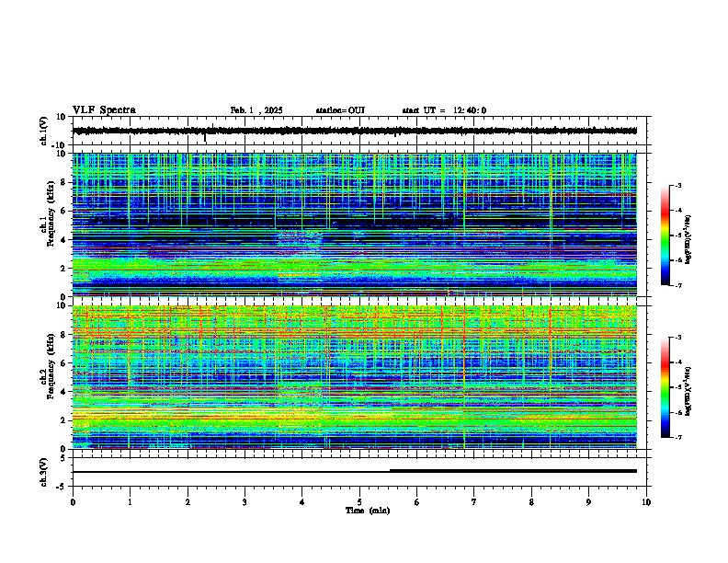Screen dimensions: 728x563
Task: Click tick label "9" on time axis
Action: (588, 502)
